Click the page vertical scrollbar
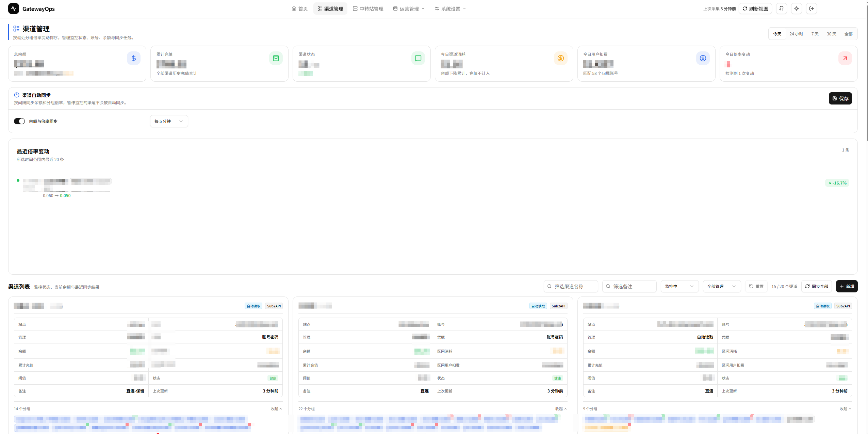868x434 pixels. [867, 73]
